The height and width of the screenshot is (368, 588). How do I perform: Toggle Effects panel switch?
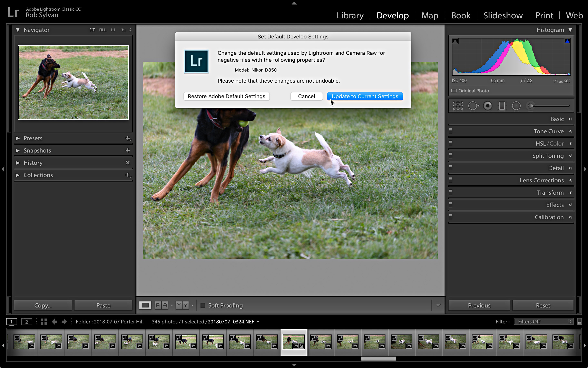tap(450, 204)
